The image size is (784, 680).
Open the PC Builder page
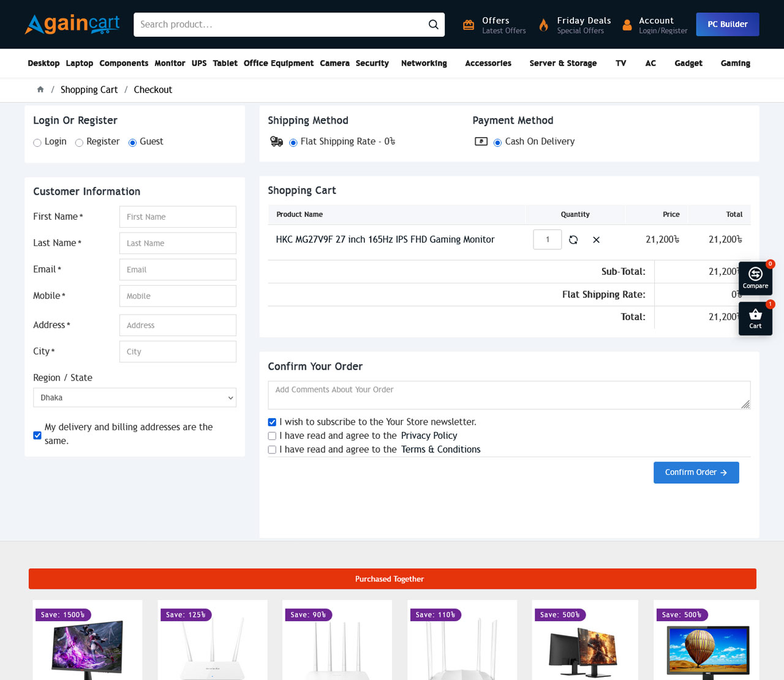tap(727, 24)
